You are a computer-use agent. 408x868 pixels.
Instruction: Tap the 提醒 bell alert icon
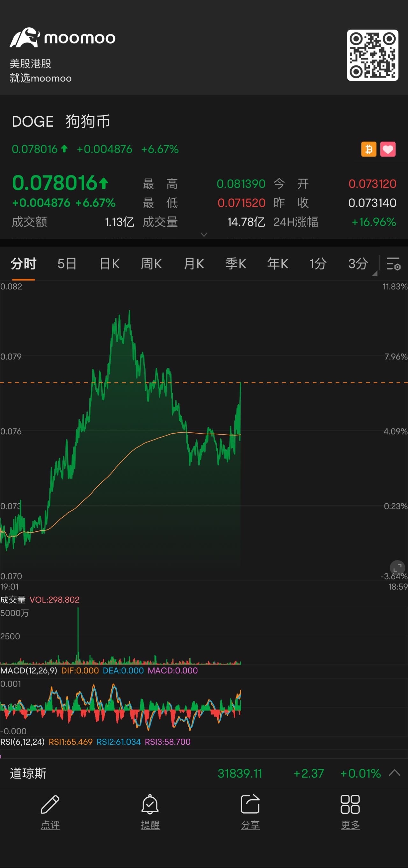pos(150,805)
